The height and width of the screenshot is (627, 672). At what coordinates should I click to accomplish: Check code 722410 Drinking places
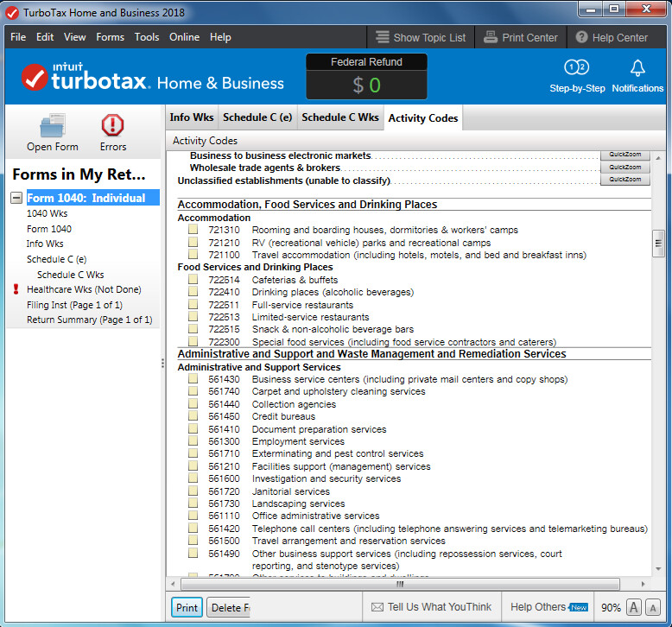coord(193,291)
